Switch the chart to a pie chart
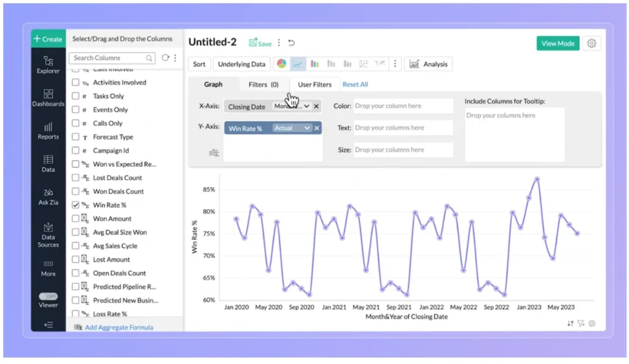Image resolution: width=629 pixels, height=364 pixels. tap(281, 63)
